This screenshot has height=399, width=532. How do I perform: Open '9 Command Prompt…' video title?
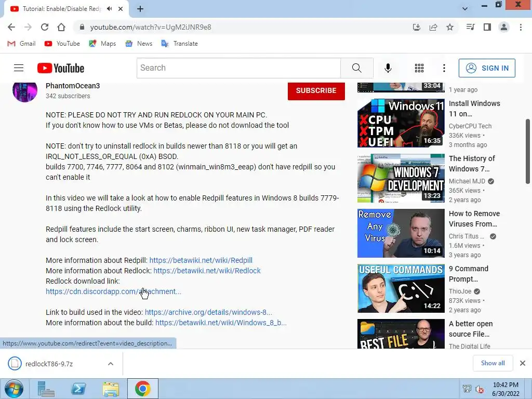click(469, 274)
